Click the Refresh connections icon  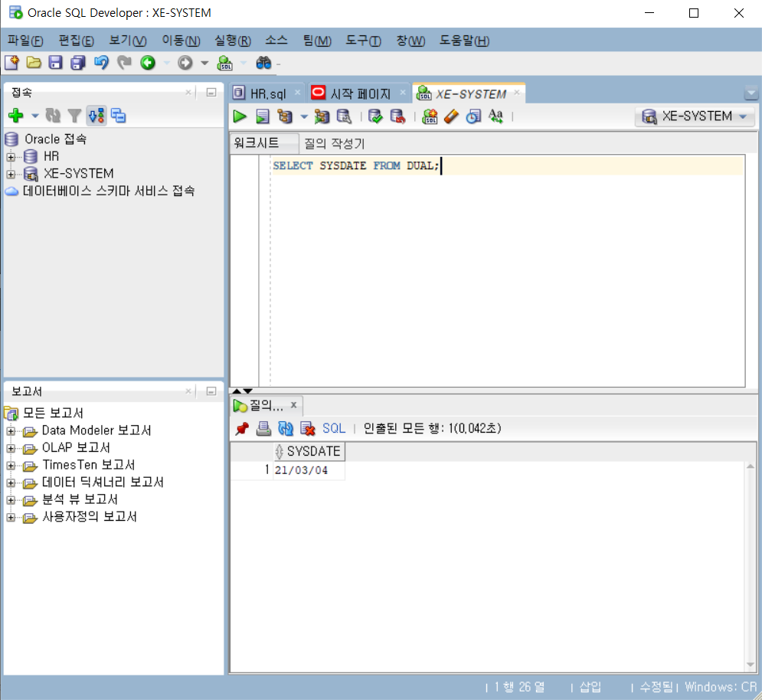tap(53, 116)
